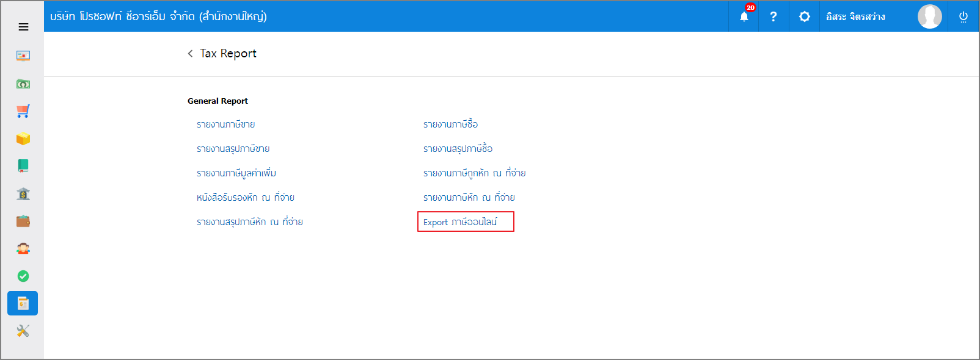Click the General Report section heading

click(218, 101)
